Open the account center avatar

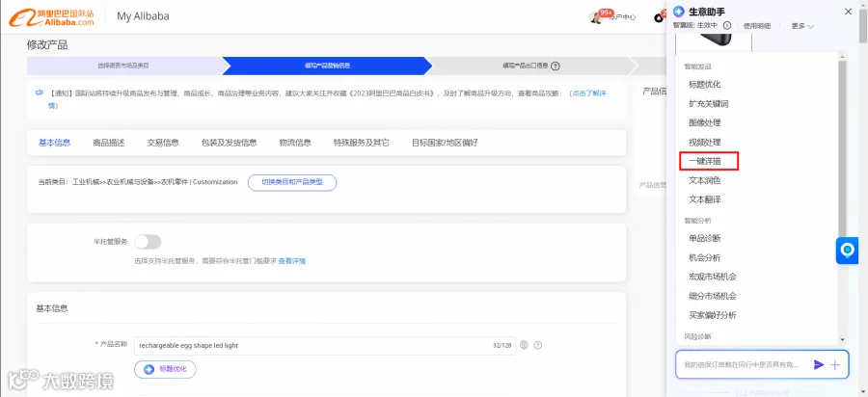coord(596,16)
